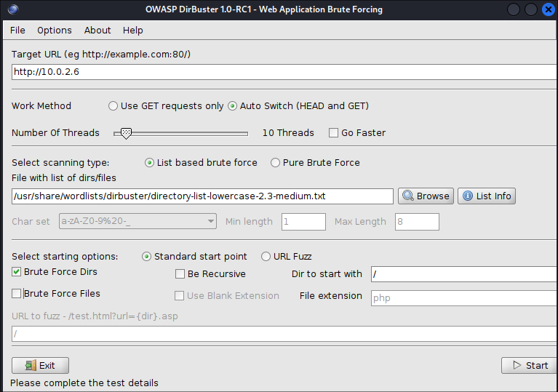Click the DirBuster app icon in title bar
This screenshot has height=392, width=558.
click(x=14, y=9)
